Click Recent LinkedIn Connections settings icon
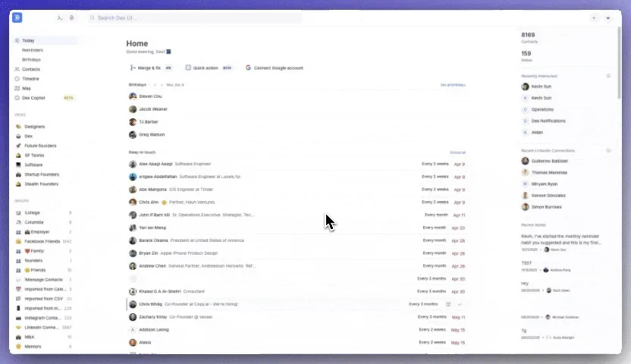The image size is (631, 364). click(x=608, y=150)
